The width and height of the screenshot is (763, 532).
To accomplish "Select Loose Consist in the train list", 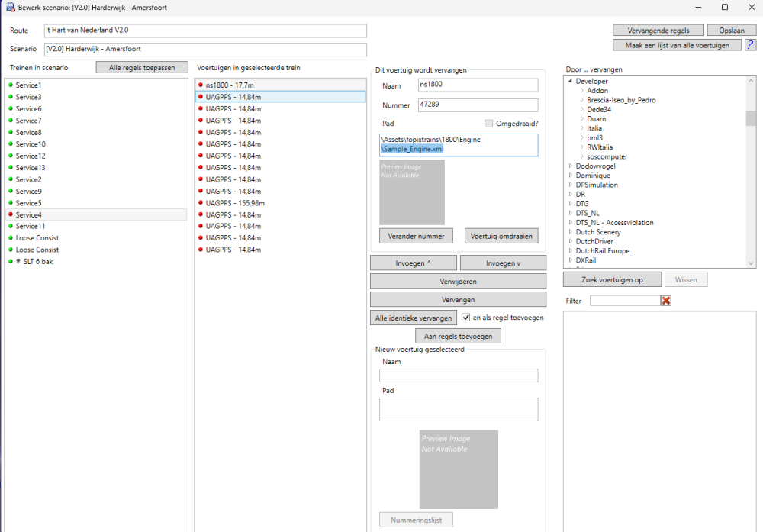I will click(x=37, y=238).
